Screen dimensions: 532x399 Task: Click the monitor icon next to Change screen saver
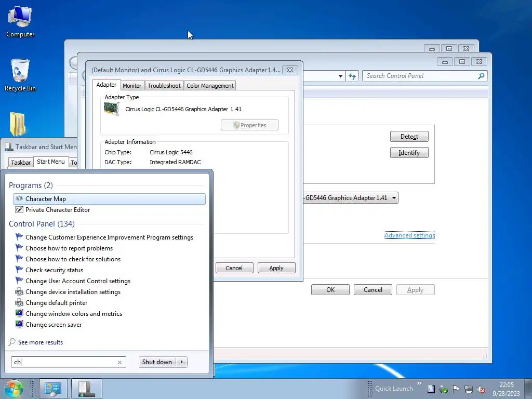(x=19, y=324)
